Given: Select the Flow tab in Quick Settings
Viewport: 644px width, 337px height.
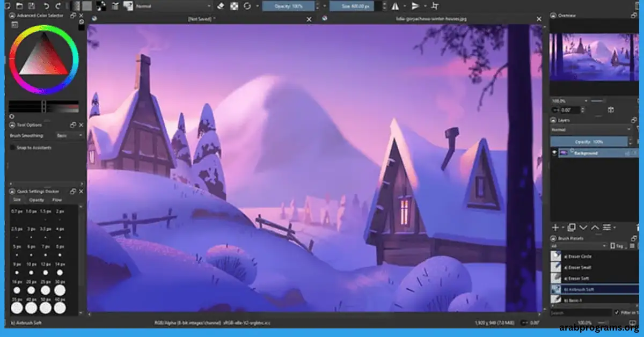Looking at the screenshot, I should (x=57, y=200).
